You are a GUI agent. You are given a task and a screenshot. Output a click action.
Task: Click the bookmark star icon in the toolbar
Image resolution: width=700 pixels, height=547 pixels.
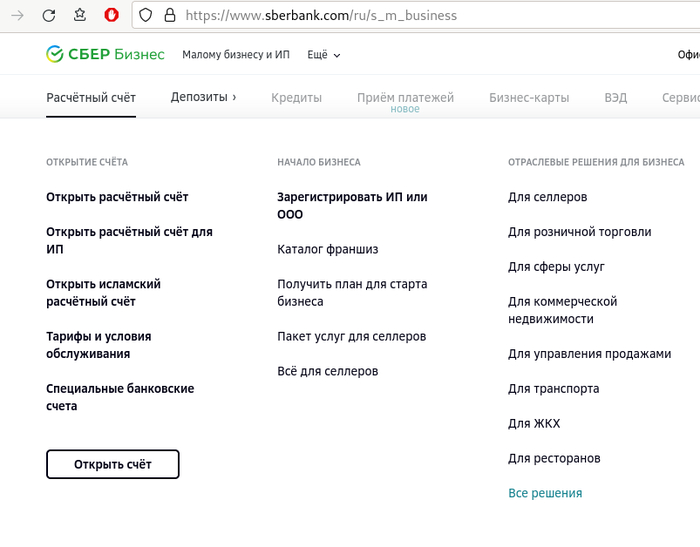point(80,15)
